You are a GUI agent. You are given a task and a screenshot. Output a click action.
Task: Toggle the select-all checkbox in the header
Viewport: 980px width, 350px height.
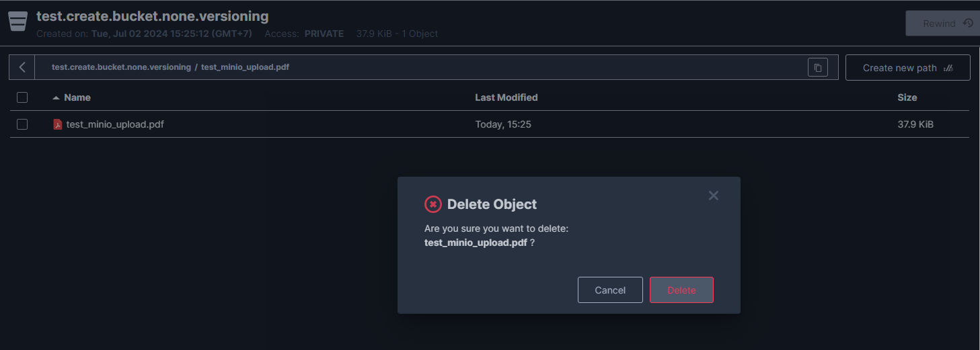pyautogui.click(x=22, y=97)
